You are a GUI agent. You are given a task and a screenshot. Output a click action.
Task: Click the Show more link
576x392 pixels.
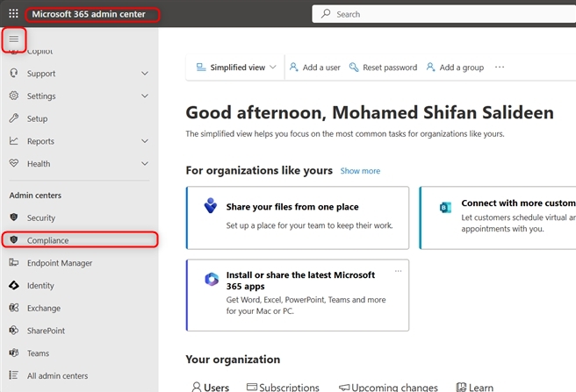(360, 171)
